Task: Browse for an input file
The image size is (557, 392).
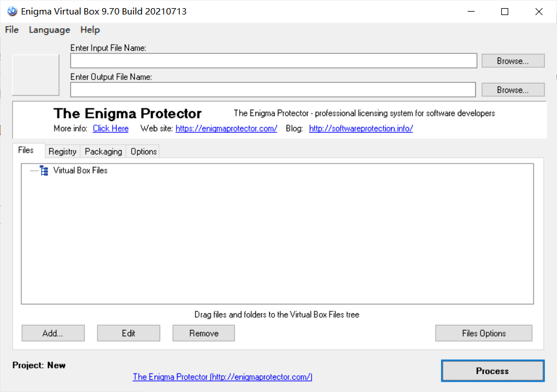Action: click(512, 60)
